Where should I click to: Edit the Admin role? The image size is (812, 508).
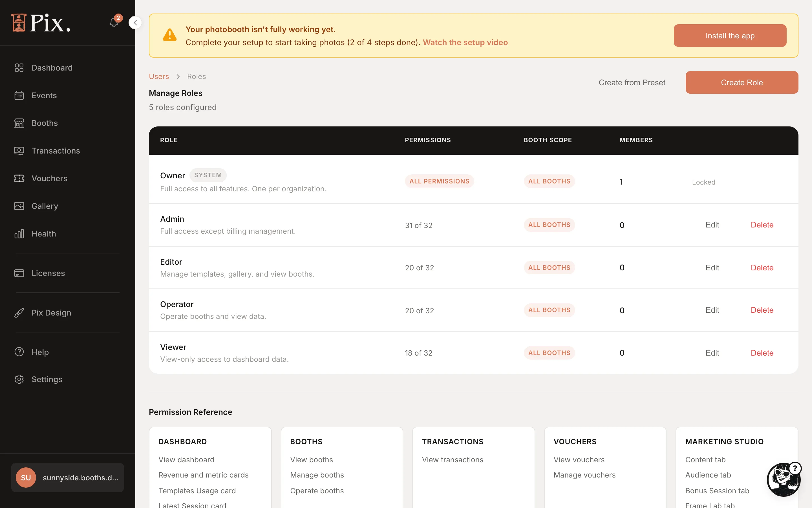click(x=712, y=225)
